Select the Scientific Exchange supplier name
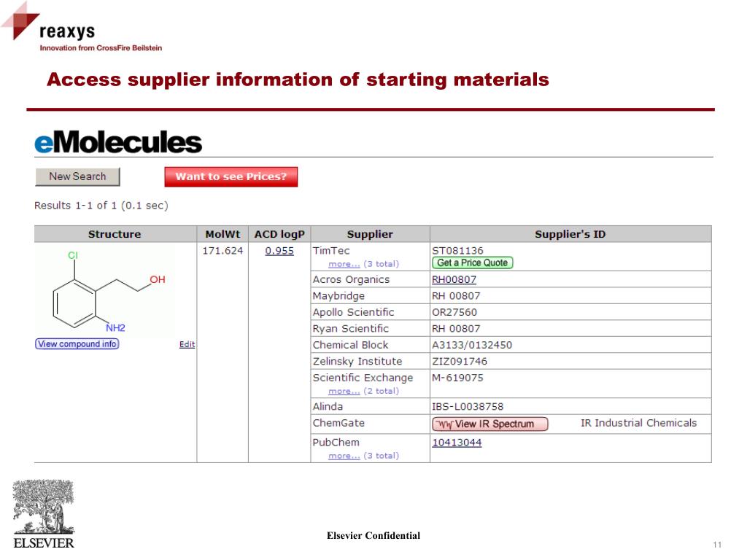The image size is (747, 560). tap(363, 378)
